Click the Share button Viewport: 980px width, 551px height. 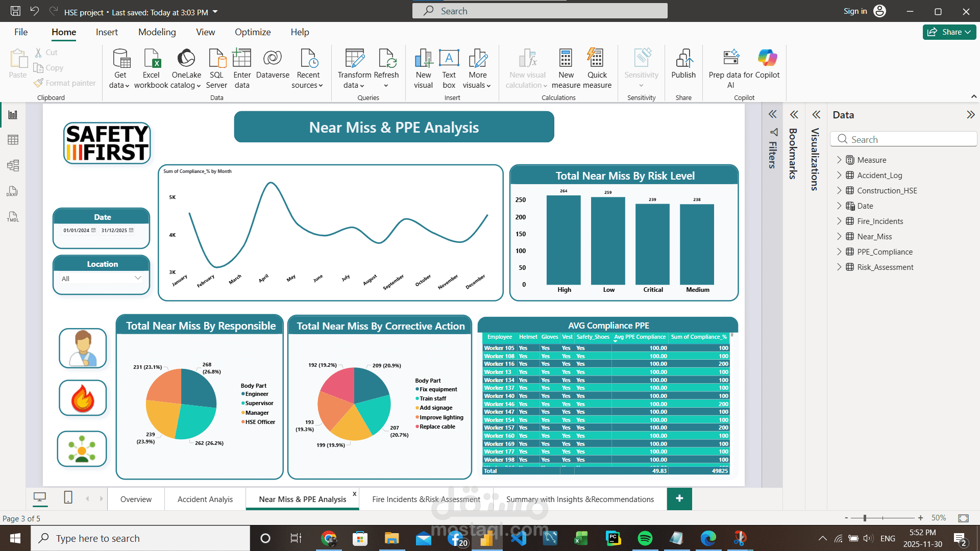pyautogui.click(x=949, y=32)
